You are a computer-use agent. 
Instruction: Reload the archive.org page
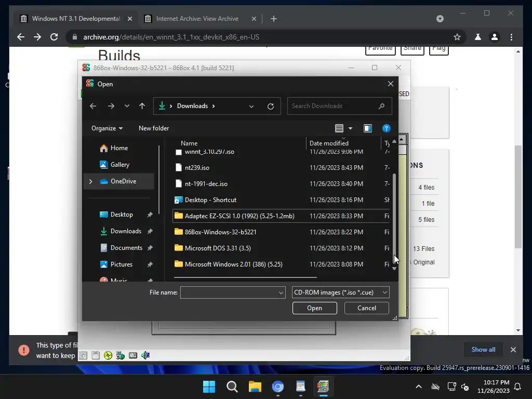[x=54, y=37]
